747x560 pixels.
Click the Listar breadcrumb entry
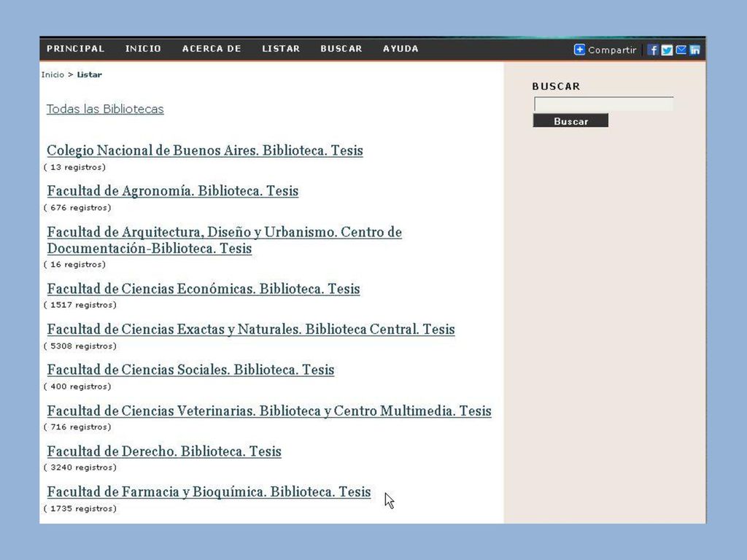click(x=90, y=75)
